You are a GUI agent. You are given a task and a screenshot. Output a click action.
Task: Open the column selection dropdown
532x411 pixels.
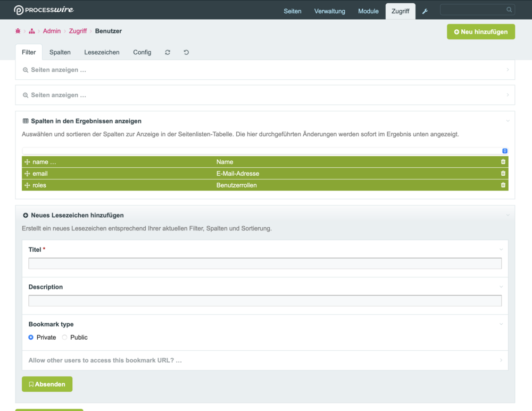tap(264, 151)
